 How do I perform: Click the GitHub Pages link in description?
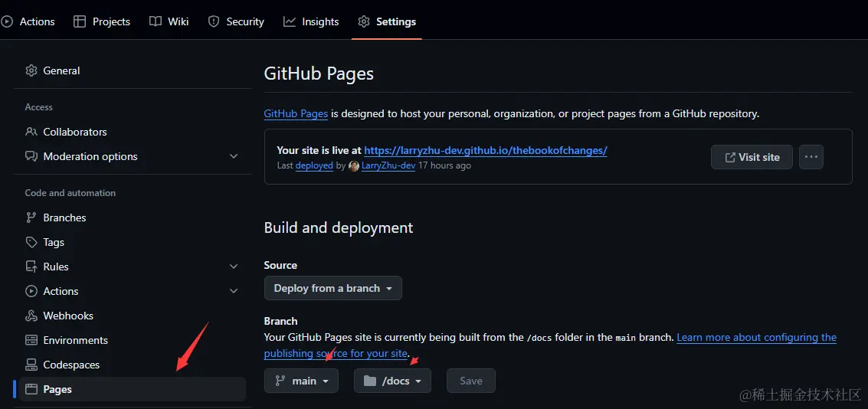(296, 114)
